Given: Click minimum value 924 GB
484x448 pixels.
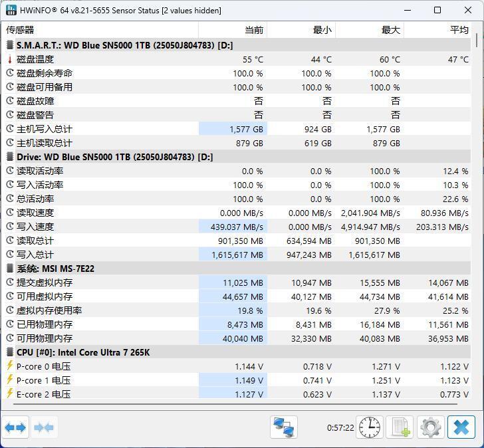Looking at the screenshot, I should 318,129.
